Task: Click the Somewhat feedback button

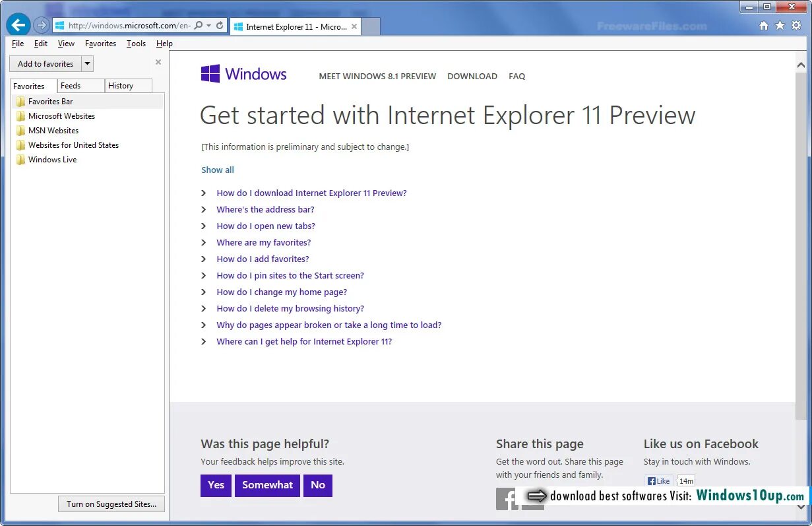Action: (267, 485)
